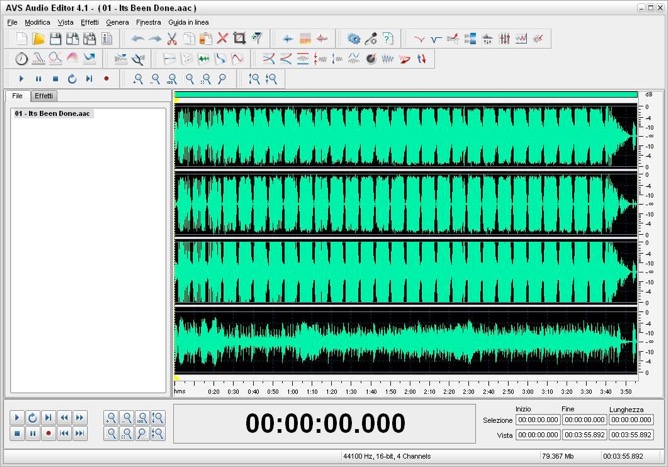Apply the pink dome-shaped effect icon
The image size is (668, 467).
(72, 59)
